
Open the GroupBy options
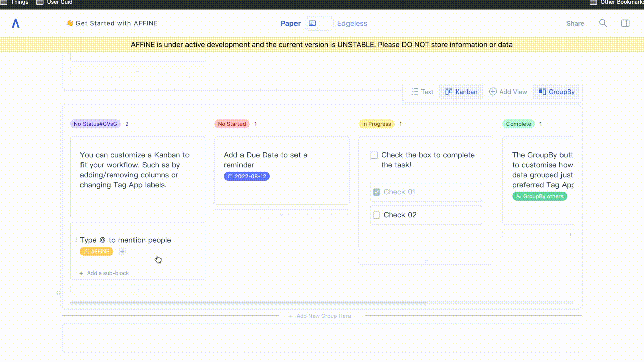pyautogui.click(x=557, y=92)
